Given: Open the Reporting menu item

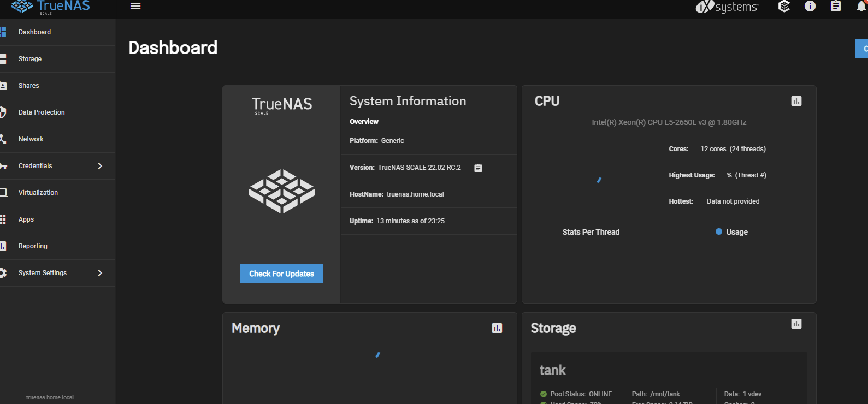Looking at the screenshot, I should click(57, 246).
